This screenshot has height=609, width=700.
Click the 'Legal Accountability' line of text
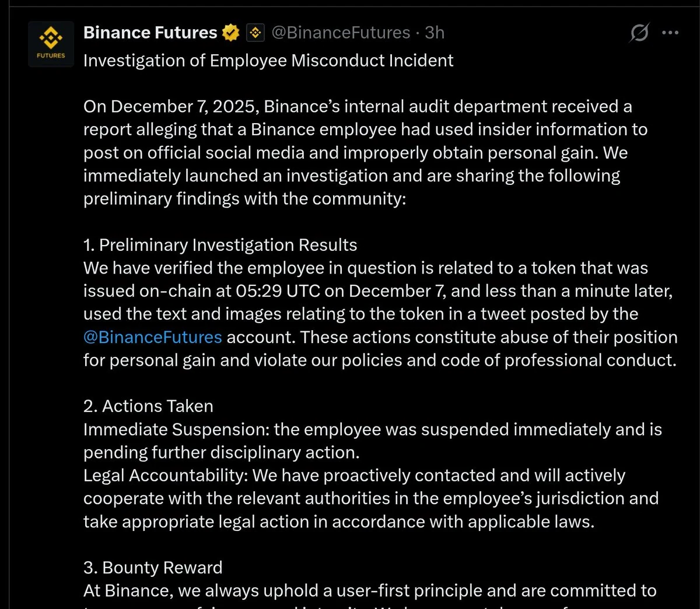(371, 498)
